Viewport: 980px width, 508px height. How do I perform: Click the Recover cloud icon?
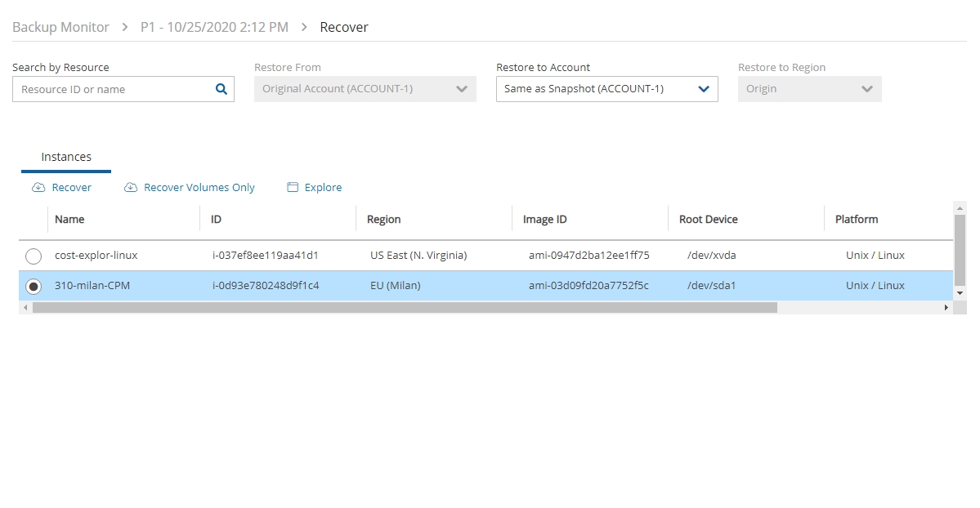coord(38,188)
